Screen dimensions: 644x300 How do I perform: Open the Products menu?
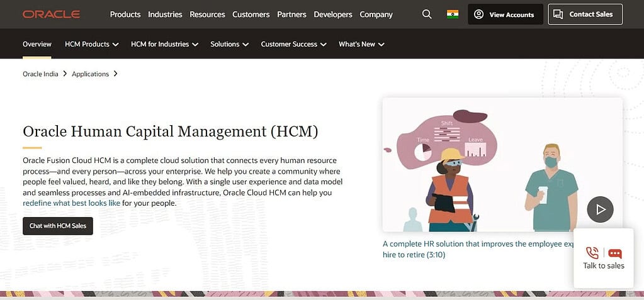coord(125,14)
